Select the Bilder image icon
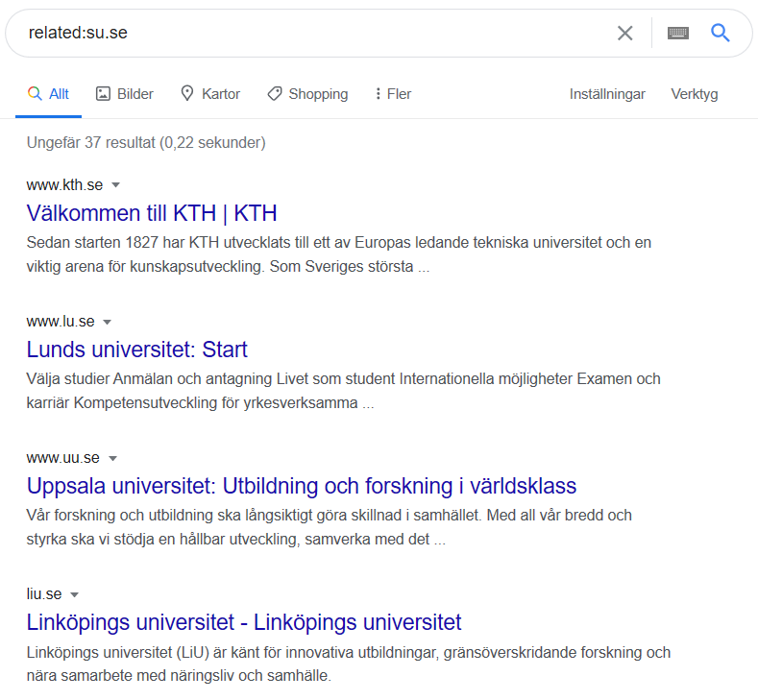Viewport: 758px width, 700px height. [103, 94]
